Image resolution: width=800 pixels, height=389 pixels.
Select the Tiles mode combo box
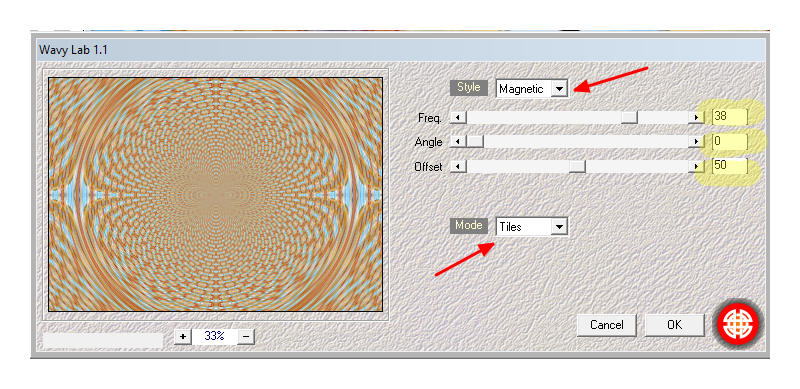(532, 226)
